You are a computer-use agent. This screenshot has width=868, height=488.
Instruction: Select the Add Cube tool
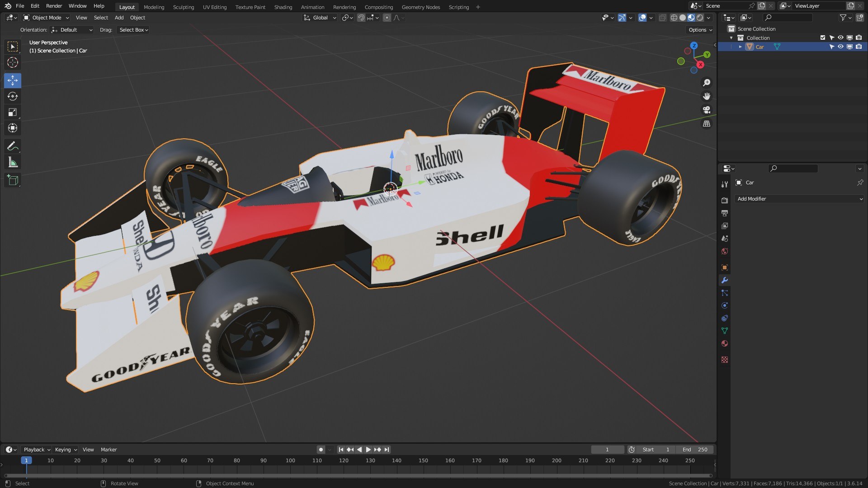point(13,180)
